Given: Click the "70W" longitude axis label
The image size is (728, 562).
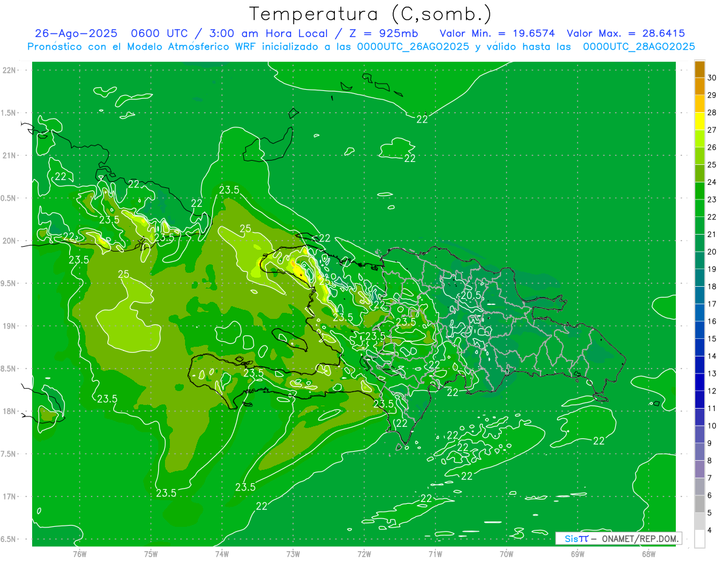Looking at the screenshot, I should tap(507, 554).
